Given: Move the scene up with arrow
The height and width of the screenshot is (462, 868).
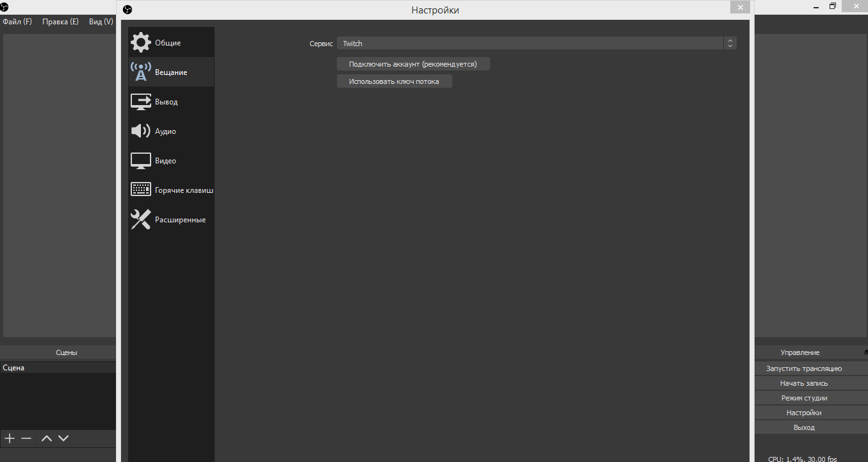Looking at the screenshot, I should [x=46, y=438].
